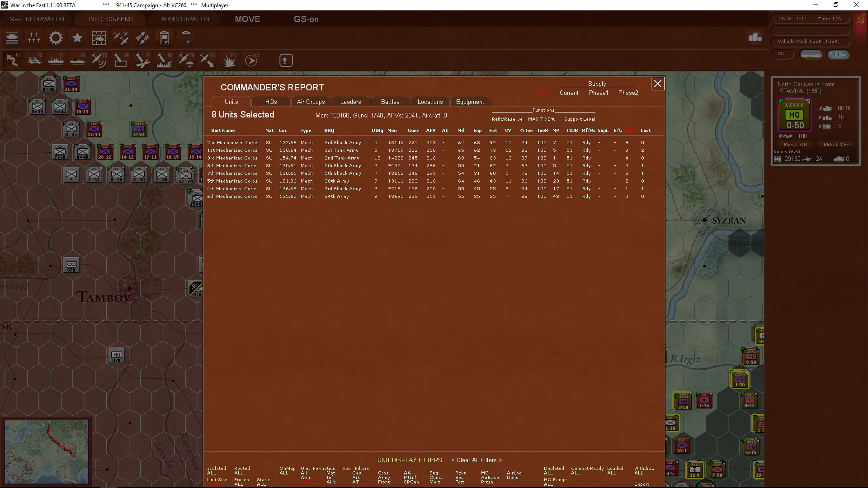
Task: Select the North Caucasus Front HQ counter
Action: 794,115
